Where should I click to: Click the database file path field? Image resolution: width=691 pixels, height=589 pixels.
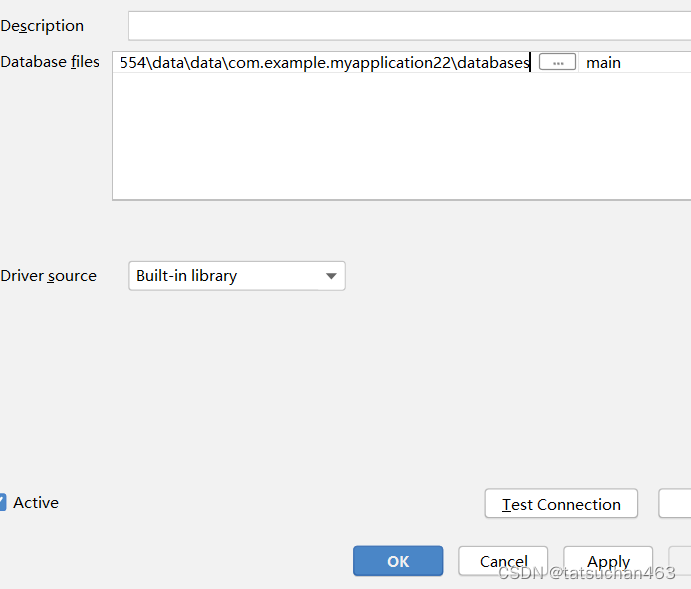tap(324, 63)
